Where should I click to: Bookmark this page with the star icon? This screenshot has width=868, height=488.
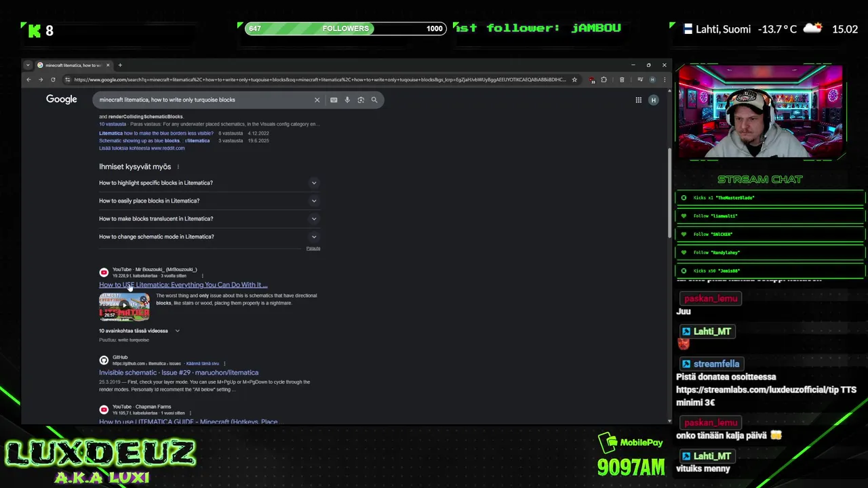pos(574,79)
